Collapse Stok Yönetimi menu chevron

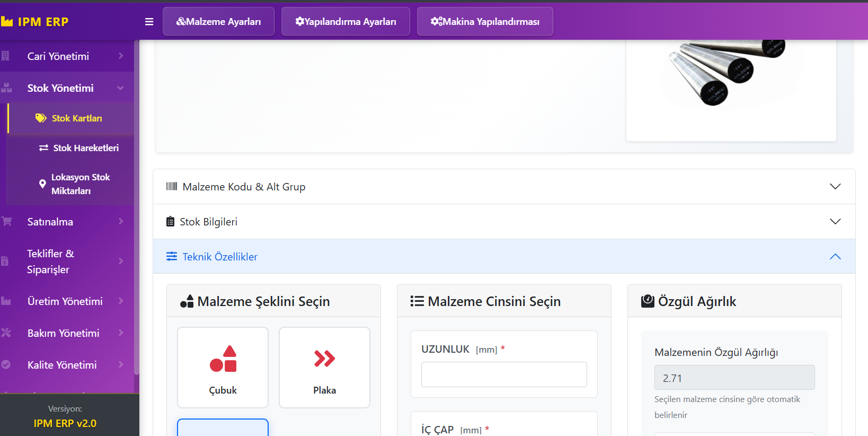pos(121,88)
